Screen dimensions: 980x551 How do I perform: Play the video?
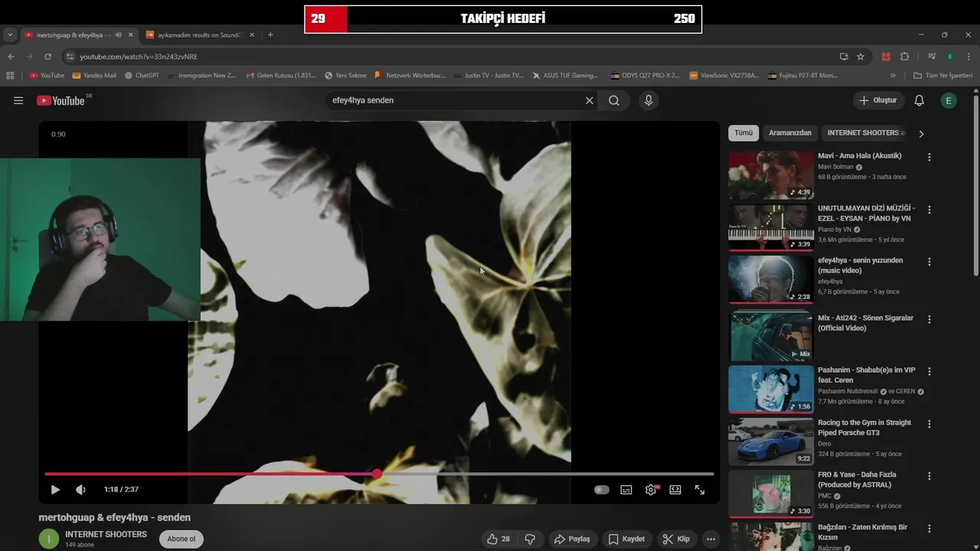click(x=55, y=490)
